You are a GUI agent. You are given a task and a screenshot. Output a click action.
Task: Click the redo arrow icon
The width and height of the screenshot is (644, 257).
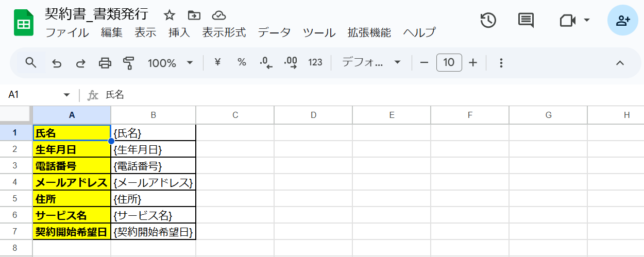coord(81,63)
